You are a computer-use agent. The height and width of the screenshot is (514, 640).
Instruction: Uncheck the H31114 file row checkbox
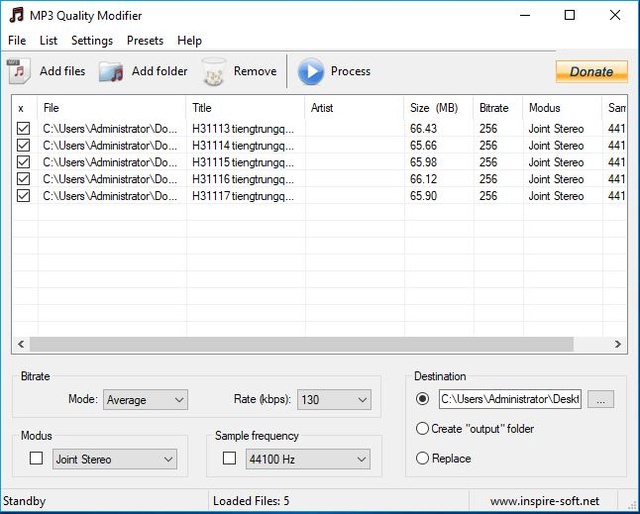(x=23, y=145)
